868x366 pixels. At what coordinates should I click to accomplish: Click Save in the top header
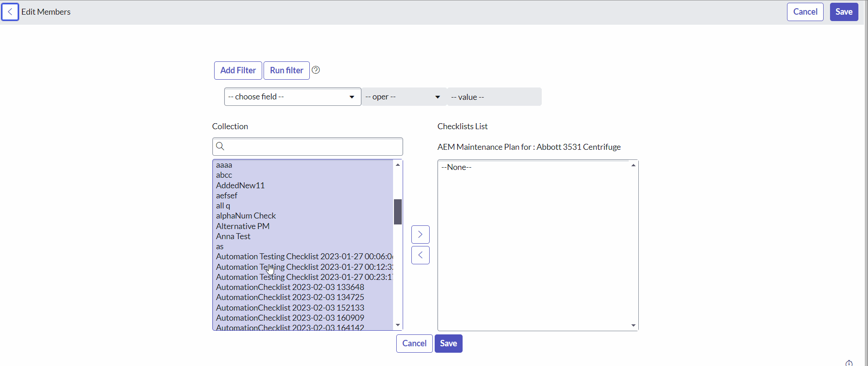844,12
